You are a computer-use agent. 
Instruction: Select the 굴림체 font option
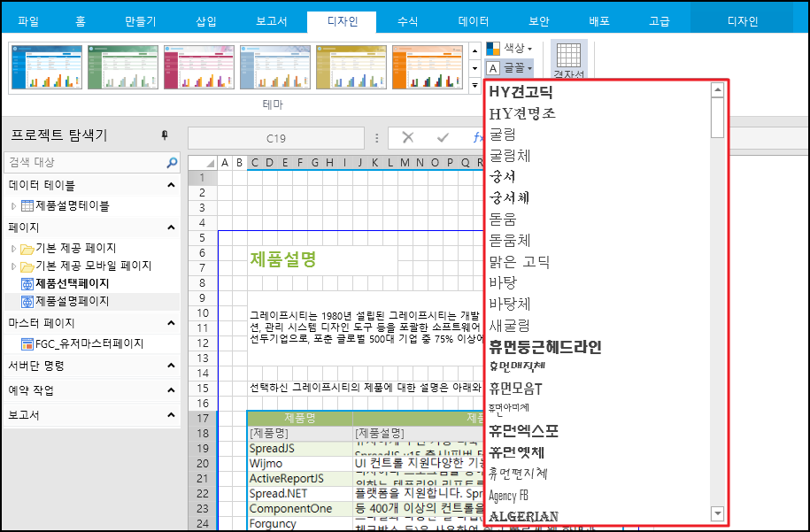(x=510, y=155)
